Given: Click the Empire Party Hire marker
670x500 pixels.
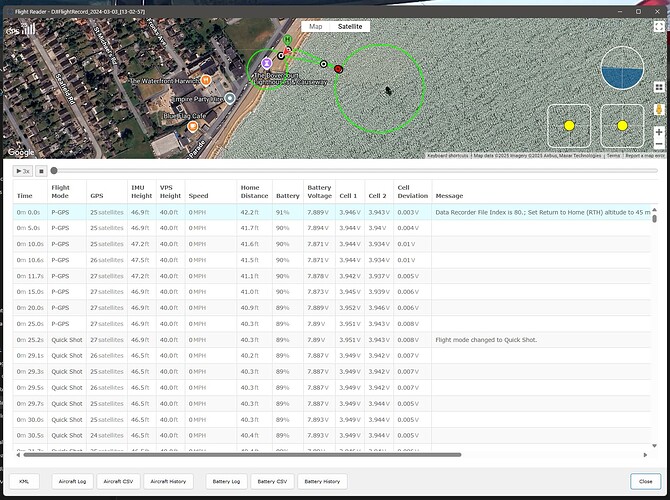Looking at the screenshot, I should (x=230, y=99).
